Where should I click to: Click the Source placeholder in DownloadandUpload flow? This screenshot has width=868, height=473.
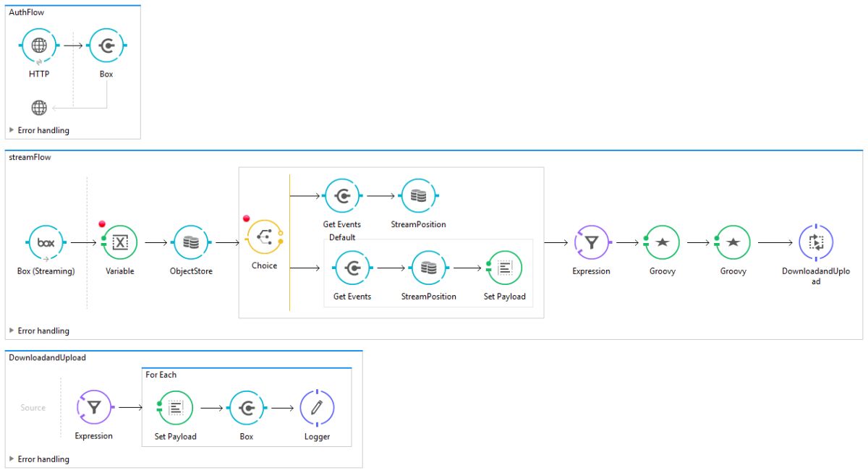[33, 408]
